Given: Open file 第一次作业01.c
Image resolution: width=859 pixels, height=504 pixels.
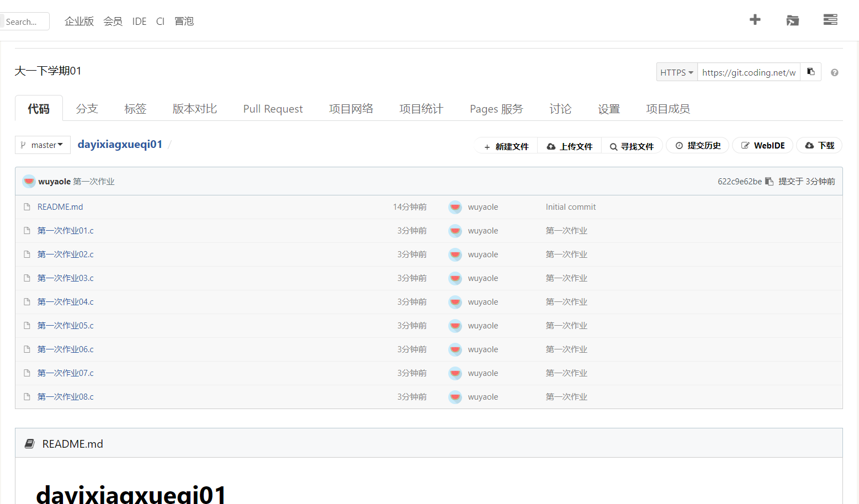Looking at the screenshot, I should (66, 231).
